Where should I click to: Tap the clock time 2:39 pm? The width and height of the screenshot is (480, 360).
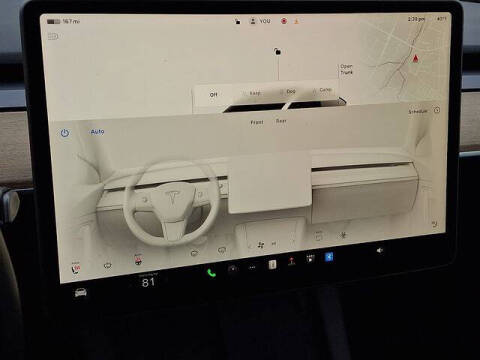coord(416,19)
